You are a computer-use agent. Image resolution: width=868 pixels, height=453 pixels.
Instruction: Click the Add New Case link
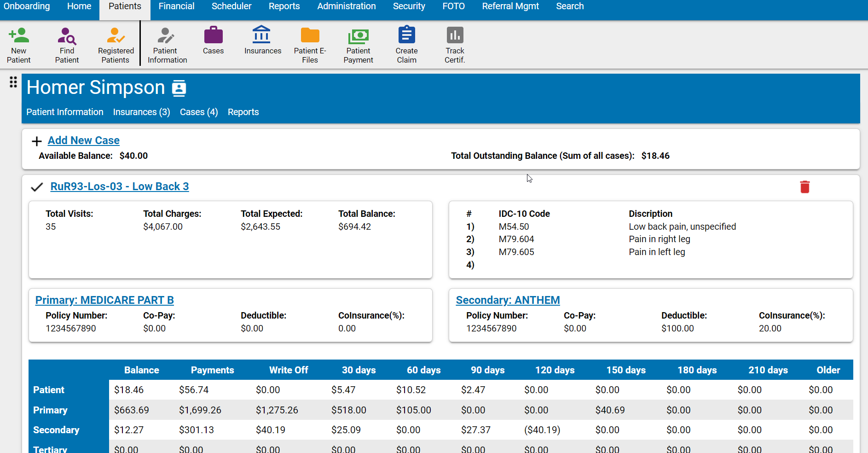(x=83, y=140)
